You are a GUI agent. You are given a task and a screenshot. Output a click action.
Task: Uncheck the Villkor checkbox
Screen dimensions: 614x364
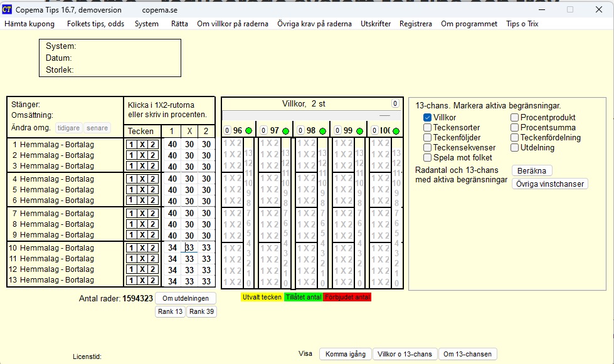(x=428, y=118)
